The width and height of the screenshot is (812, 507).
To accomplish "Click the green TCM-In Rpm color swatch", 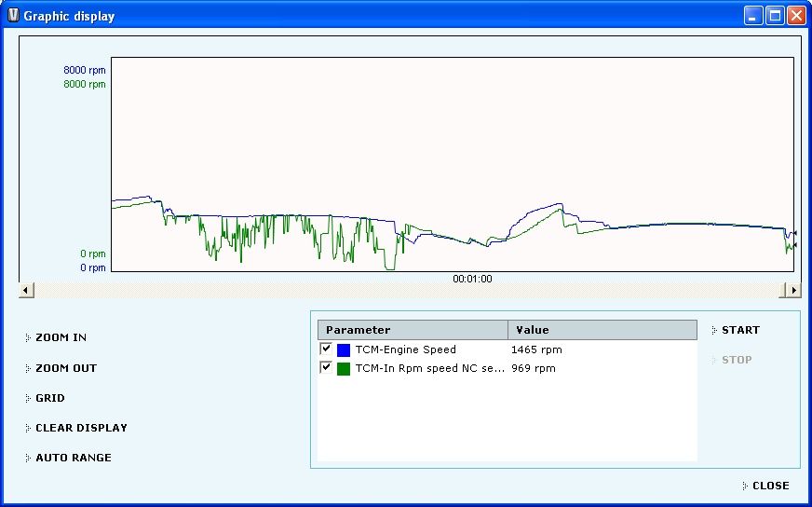I will click(344, 369).
